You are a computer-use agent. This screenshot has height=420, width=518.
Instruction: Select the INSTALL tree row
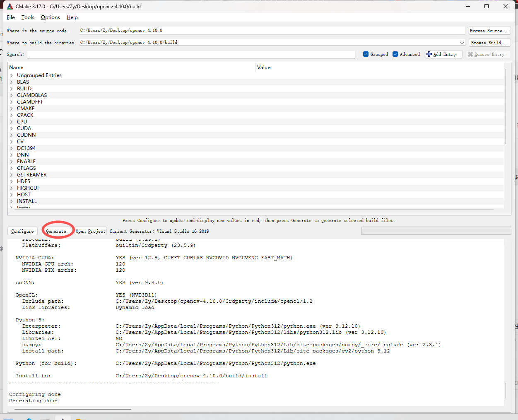point(256,201)
